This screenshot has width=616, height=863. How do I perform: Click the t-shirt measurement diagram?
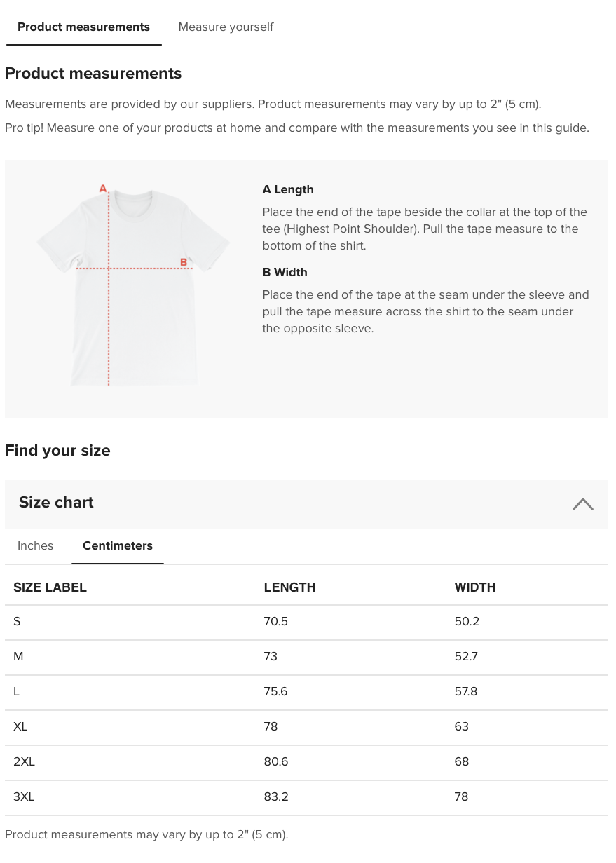tap(133, 287)
